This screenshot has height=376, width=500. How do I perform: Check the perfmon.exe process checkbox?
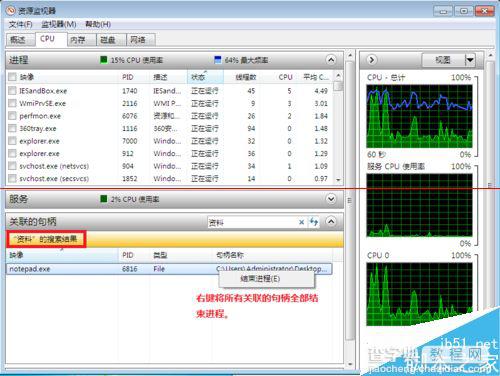click(x=12, y=116)
